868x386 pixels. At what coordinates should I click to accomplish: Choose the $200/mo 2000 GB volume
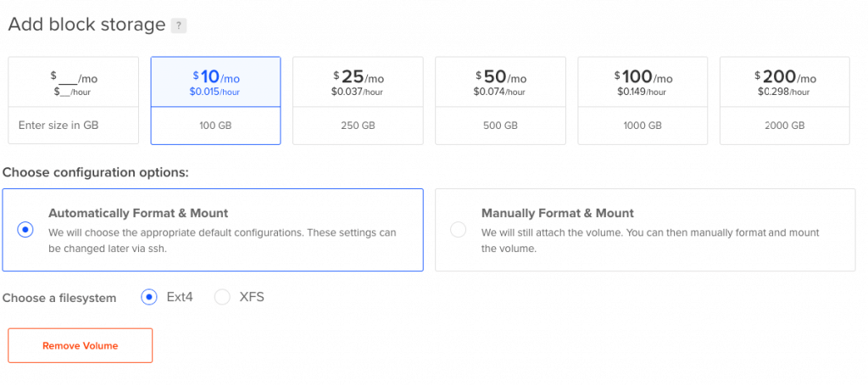(x=784, y=100)
